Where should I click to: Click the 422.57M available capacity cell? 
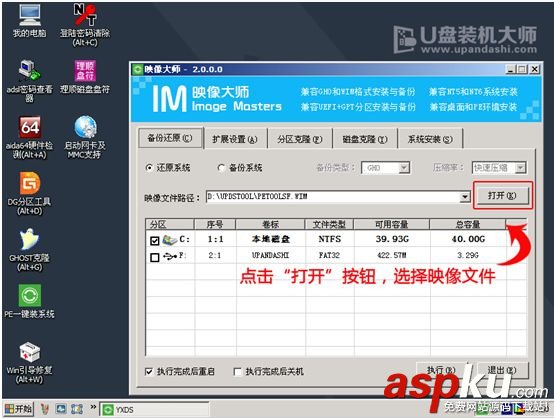(x=392, y=255)
